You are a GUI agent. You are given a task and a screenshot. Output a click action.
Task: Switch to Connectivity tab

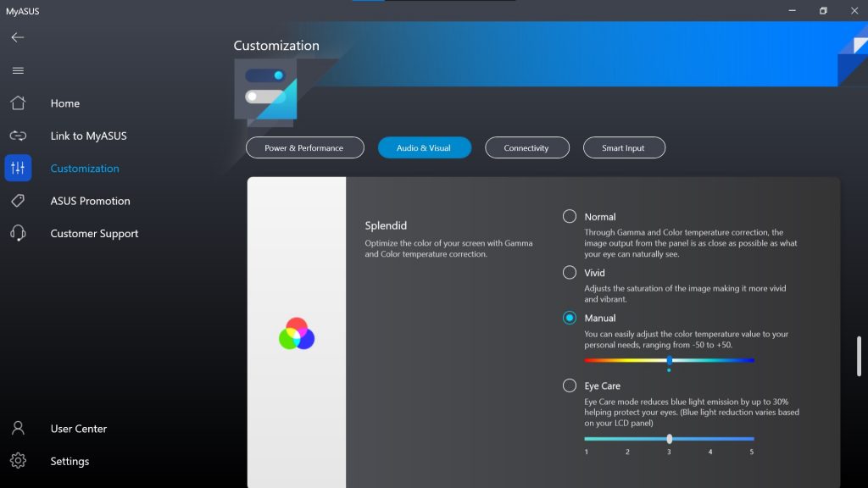coord(527,147)
